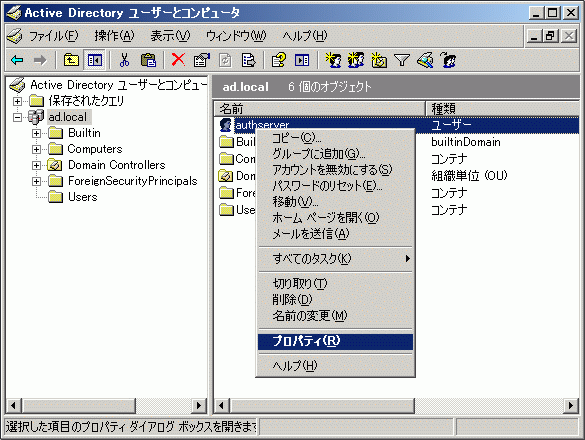Image resolution: width=585 pixels, height=440 pixels.
Task: Click the authserver user icon in list
Action: pyautogui.click(x=225, y=125)
